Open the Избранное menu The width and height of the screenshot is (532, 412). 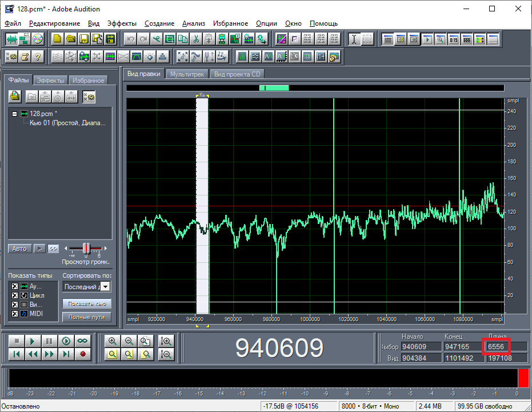(230, 23)
